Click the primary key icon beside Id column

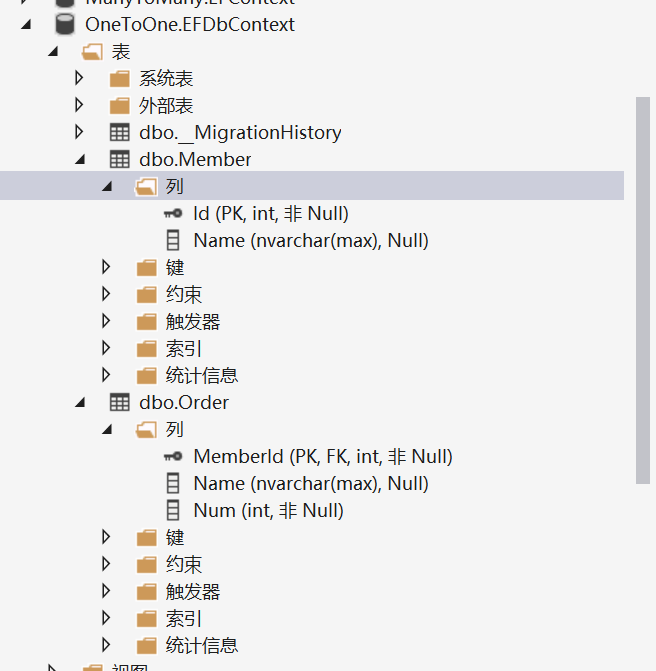(x=173, y=213)
